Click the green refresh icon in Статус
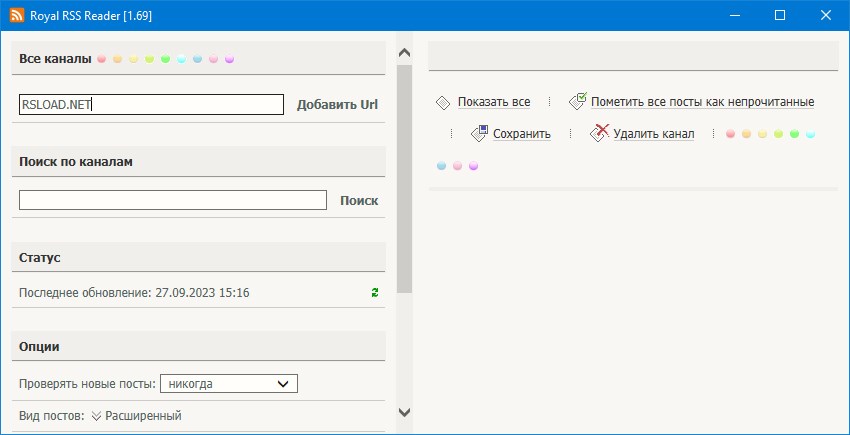Image resolution: width=850 pixels, height=435 pixels. pos(375,293)
